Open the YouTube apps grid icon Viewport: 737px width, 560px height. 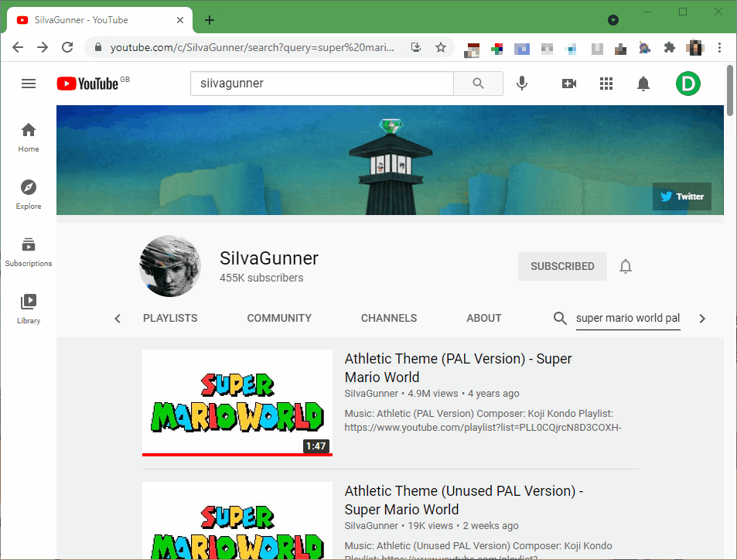606,84
